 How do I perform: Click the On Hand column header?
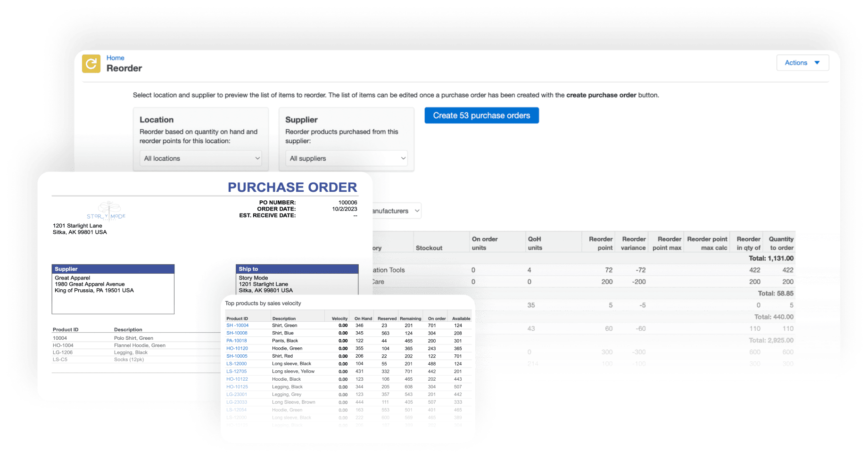click(363, 319)
